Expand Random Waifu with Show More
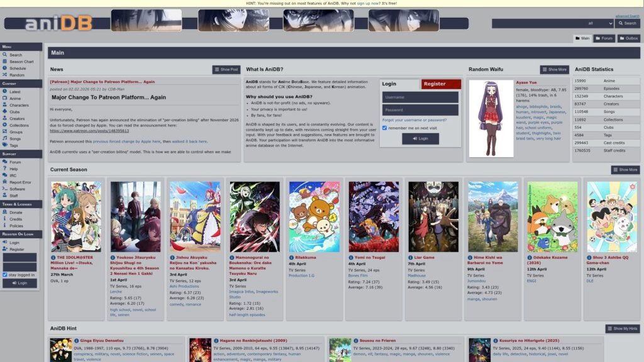644x362 pixels. coord(554,69)
